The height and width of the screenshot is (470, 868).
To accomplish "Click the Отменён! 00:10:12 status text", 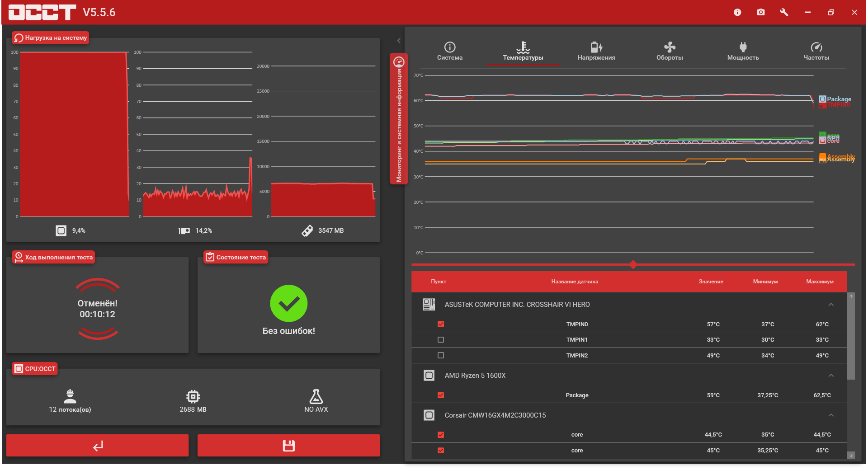I will [x=98, y=309].
